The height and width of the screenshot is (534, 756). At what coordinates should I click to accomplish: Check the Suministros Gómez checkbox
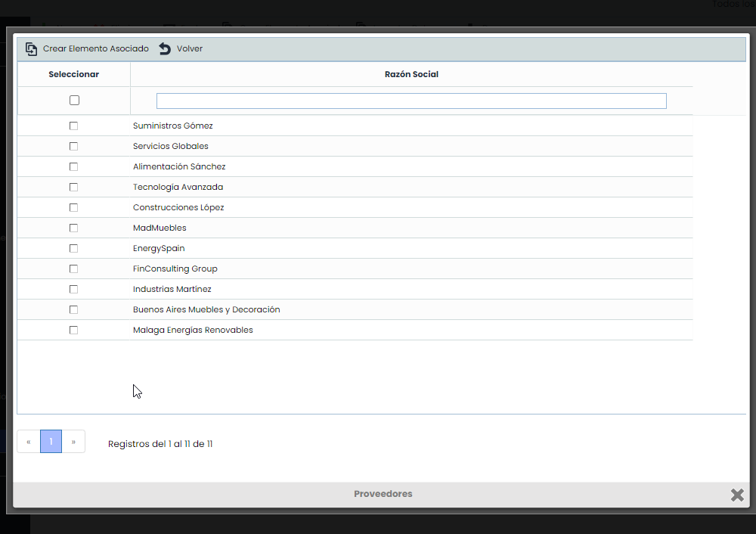coord(73,126)
